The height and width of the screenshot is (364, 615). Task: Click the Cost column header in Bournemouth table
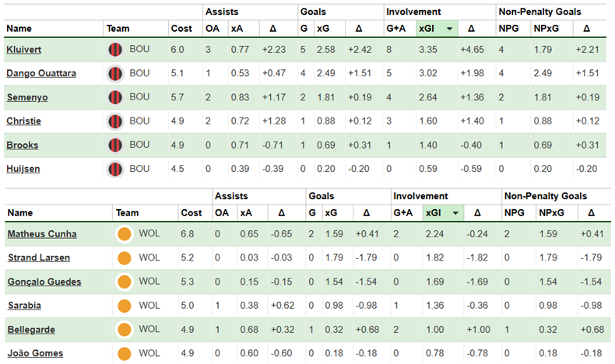[x=181, y=29]
